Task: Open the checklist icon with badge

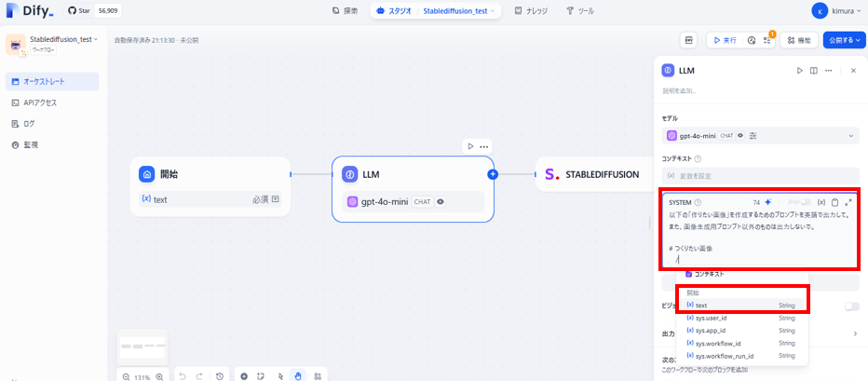Action: (766, 40)
